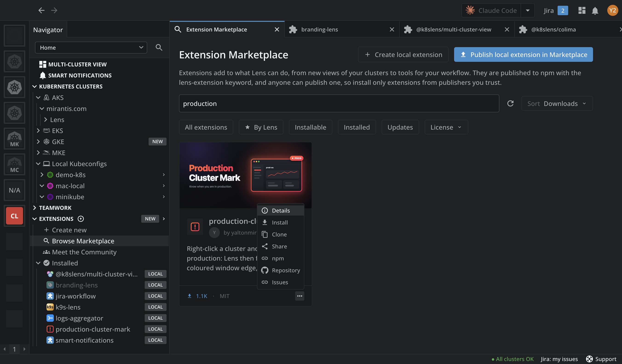
Task: Switch to the @k8slens/multi-cluster-view tab
Action: tap(457, 29)
